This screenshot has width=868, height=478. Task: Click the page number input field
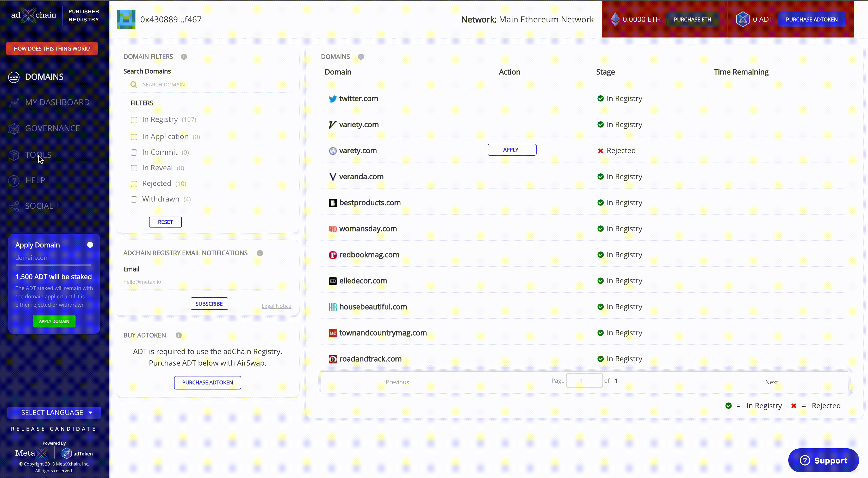click(x=584, y=381)
